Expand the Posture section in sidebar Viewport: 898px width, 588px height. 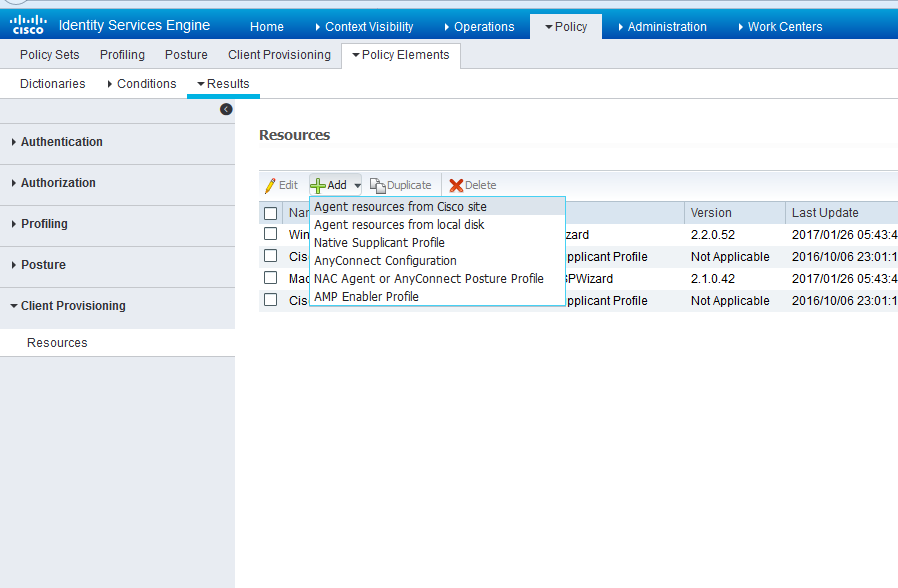[x=39, y=265]
